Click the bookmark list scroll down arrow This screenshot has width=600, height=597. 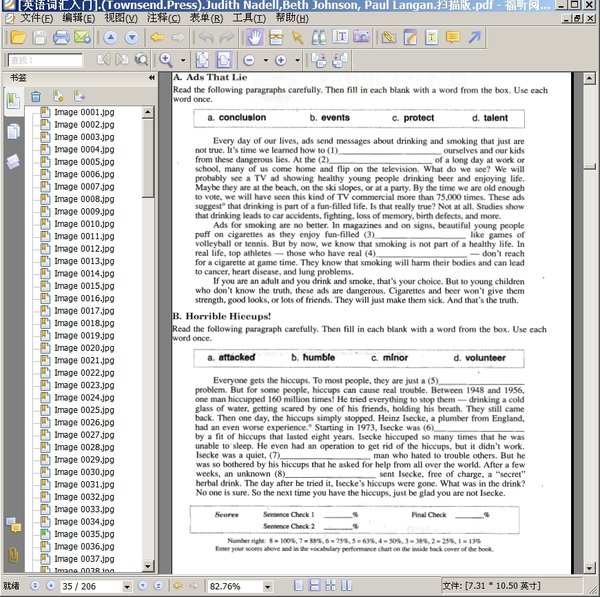pos(148,566)
